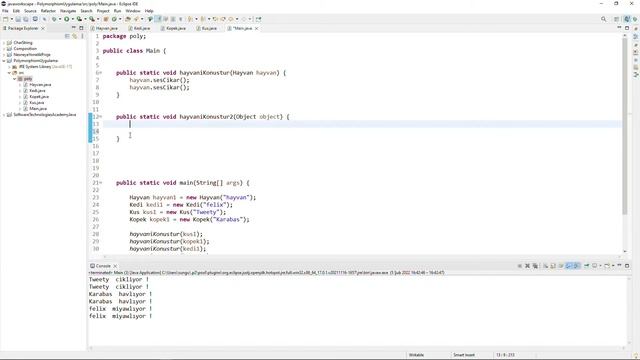Expand the JRE System Library node
This screenshot has width=640, height=360.
[x=9, y=67]
